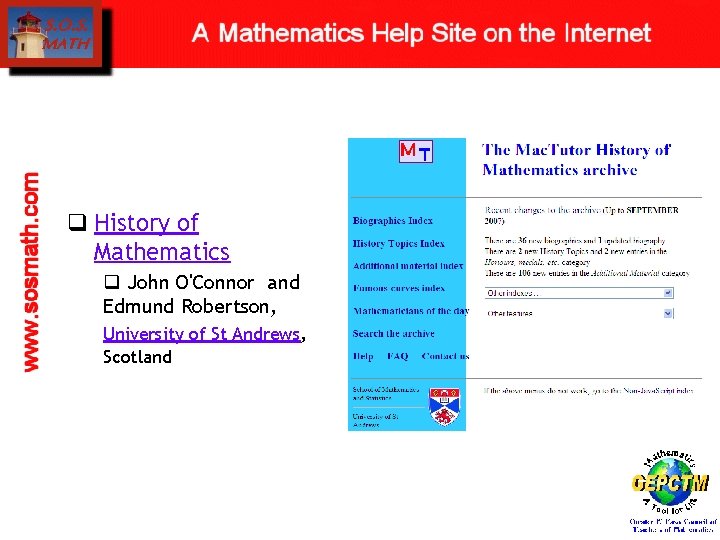Click the Help link
The width and height of the screenshot is (720, 540).
(x=363, y=356)
